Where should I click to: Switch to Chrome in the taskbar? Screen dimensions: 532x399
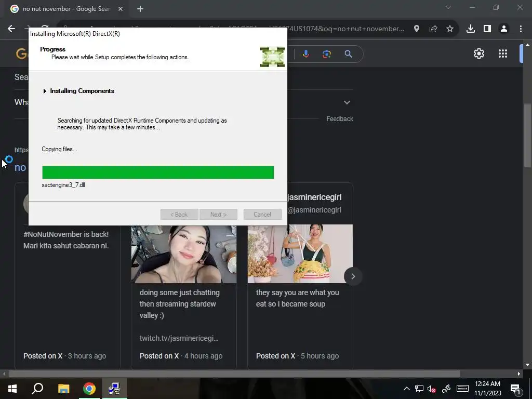click(89, 389)
